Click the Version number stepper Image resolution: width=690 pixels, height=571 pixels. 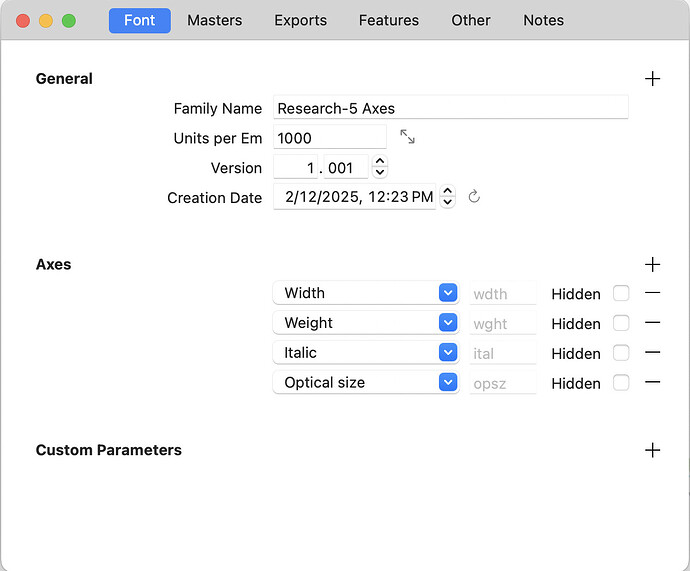point(380,167)
